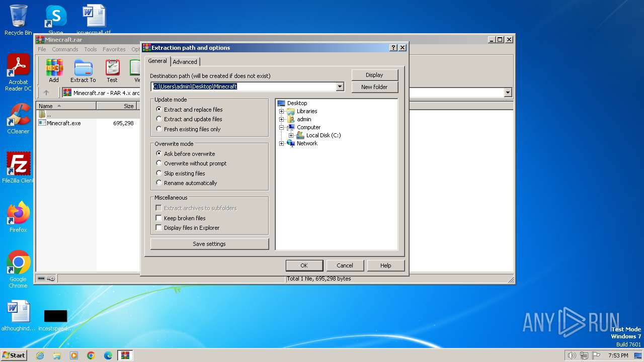This screenshot has width=644, height=362.
Task: Select Skip existing files option
Action: tap(181, 173)
